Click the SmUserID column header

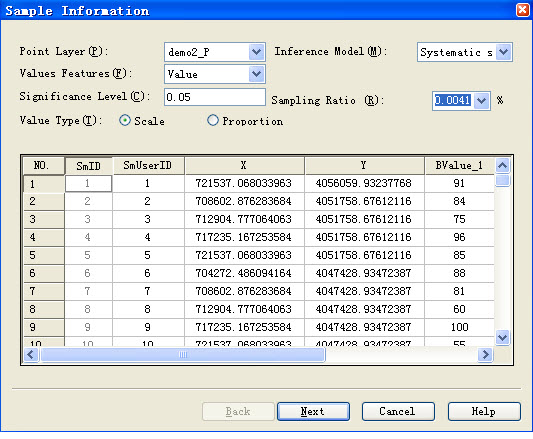(149, 166)
